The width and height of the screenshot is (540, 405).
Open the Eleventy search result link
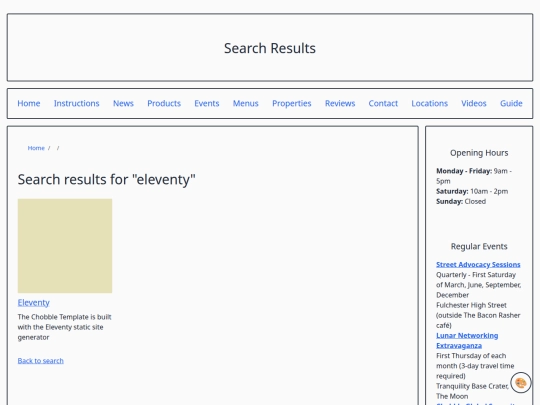[34, 302]
